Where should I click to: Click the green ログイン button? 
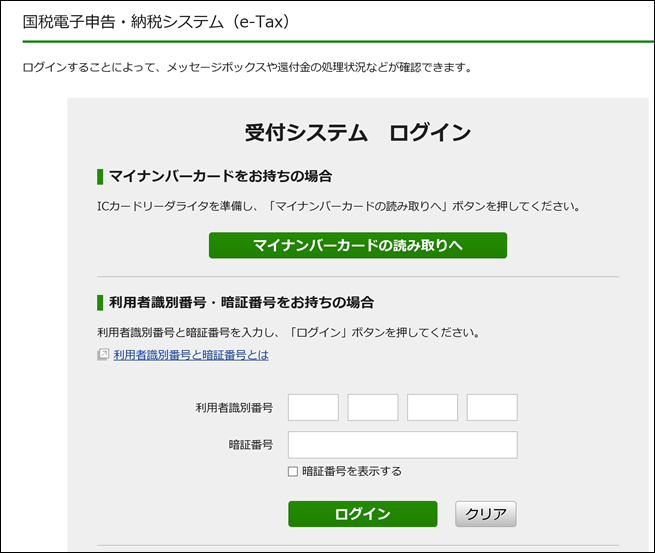click(x=363, y=514)
